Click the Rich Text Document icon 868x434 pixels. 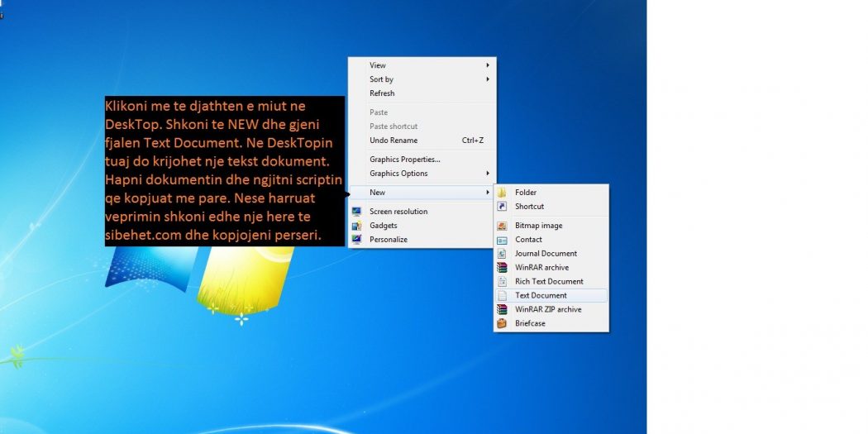(502, 281)
